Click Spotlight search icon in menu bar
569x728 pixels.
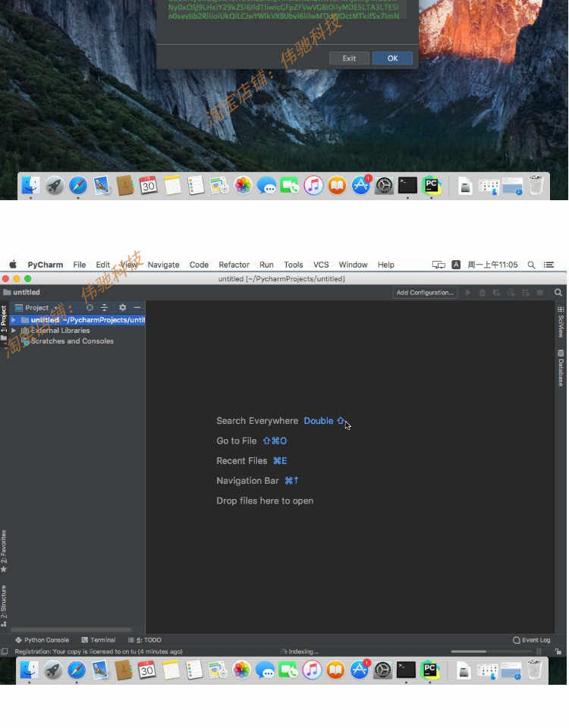pyautogui.click(x=531, y=265)
